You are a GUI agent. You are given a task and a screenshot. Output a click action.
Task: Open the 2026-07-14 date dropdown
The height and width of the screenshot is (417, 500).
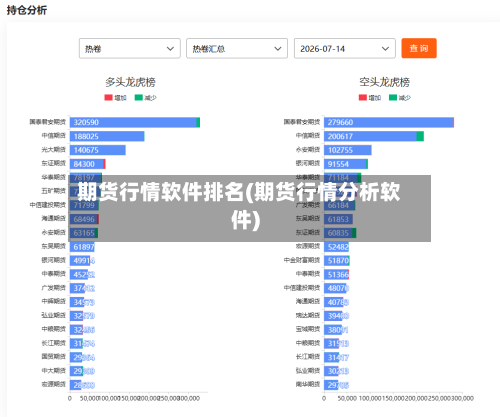345,49
